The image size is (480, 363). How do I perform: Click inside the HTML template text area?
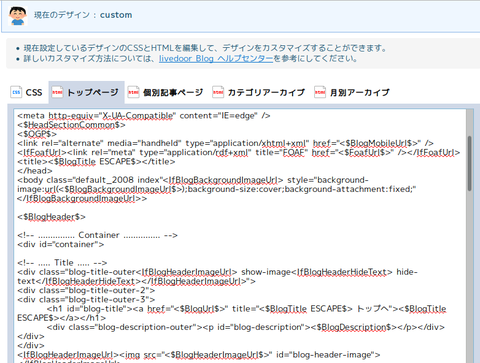click(x=240, y=236)
